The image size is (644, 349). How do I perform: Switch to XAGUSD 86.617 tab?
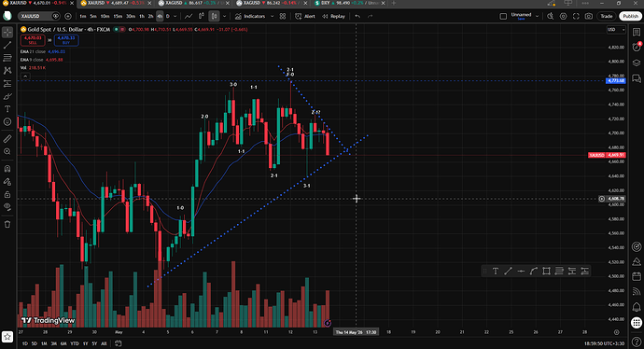click(194, 3)
